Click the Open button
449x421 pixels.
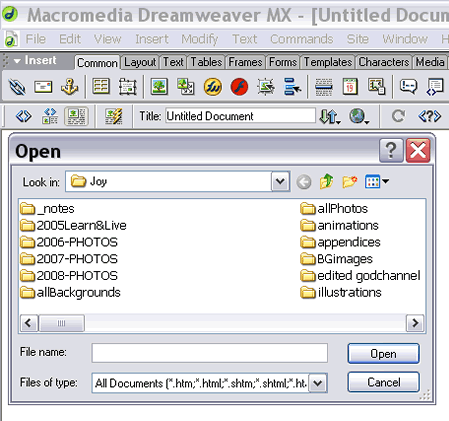[383, 354]
